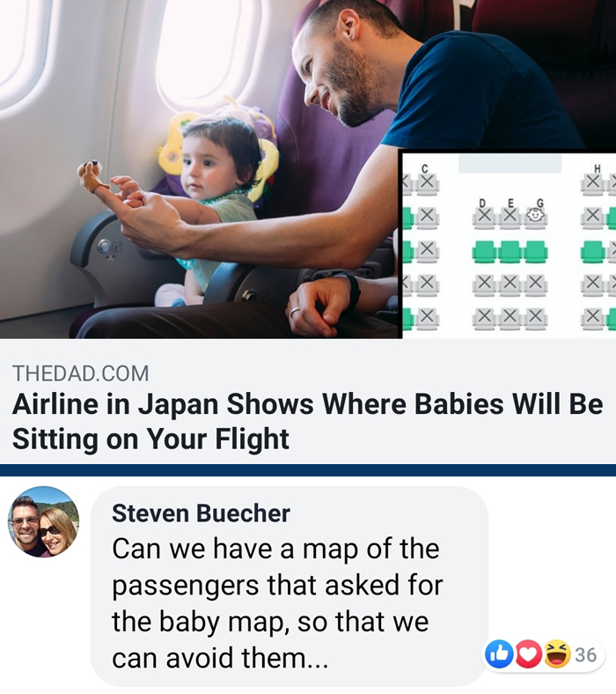
Task: Open the THEDAD.COM source link
Action: click(x=80, y=373)
